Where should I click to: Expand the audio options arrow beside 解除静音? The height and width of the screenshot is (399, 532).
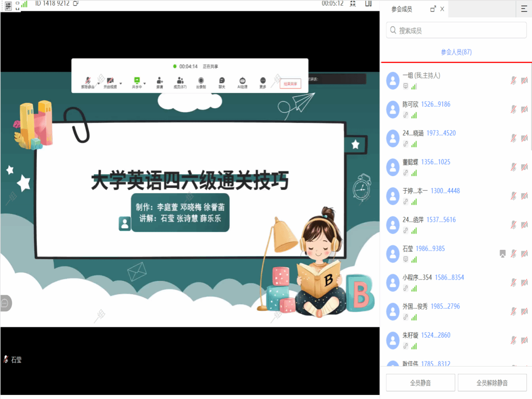coord(98,83)
